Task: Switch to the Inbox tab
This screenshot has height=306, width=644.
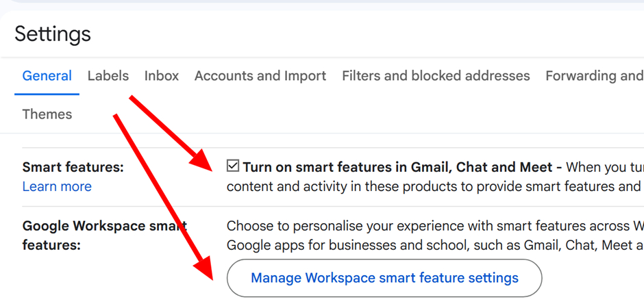Action: click(x=162, y=76)
